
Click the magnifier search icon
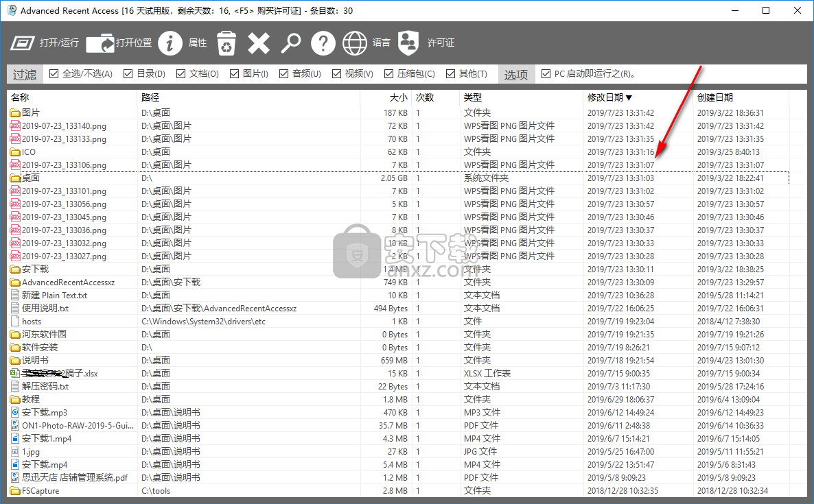(x=291, y=43)
